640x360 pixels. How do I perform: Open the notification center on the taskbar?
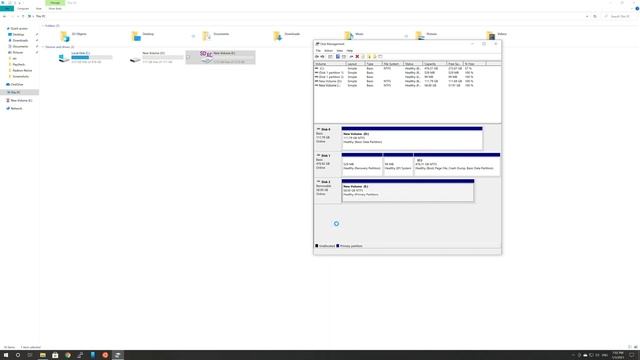pos(632,355)
